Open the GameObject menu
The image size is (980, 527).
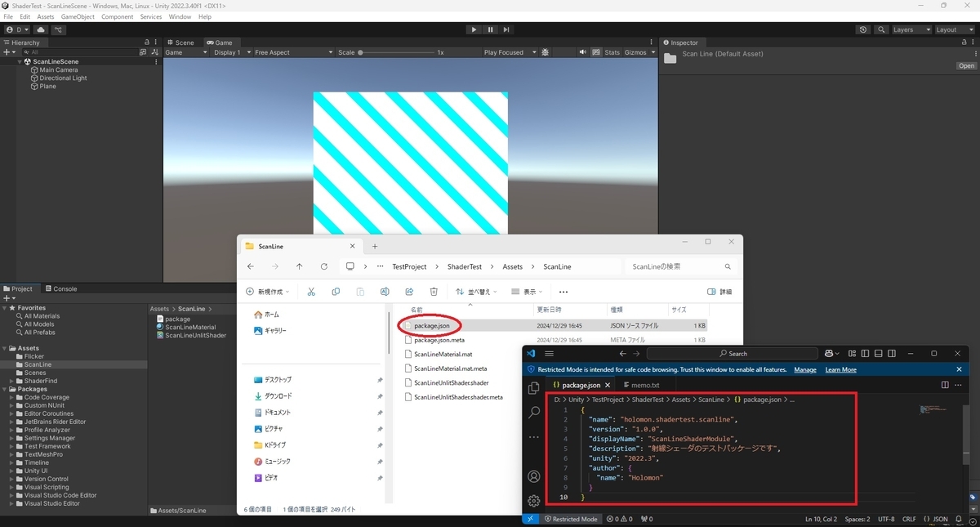coord(76,16)
